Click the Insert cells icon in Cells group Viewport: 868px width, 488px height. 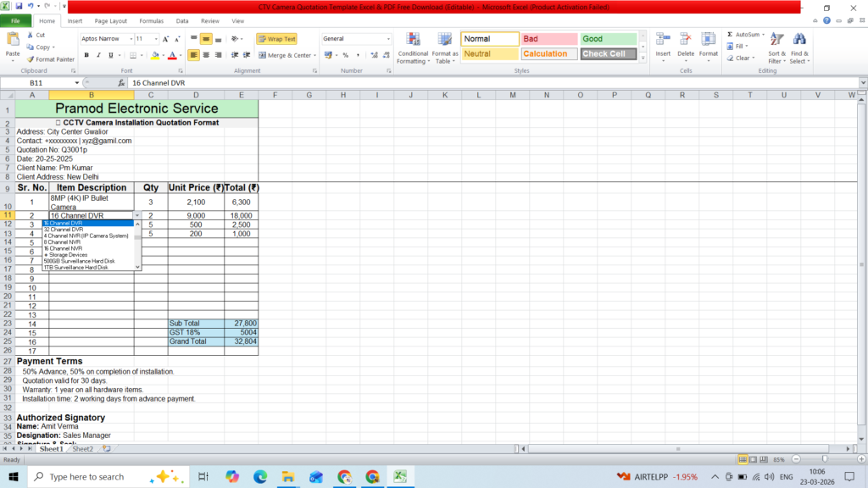(663, 40)
